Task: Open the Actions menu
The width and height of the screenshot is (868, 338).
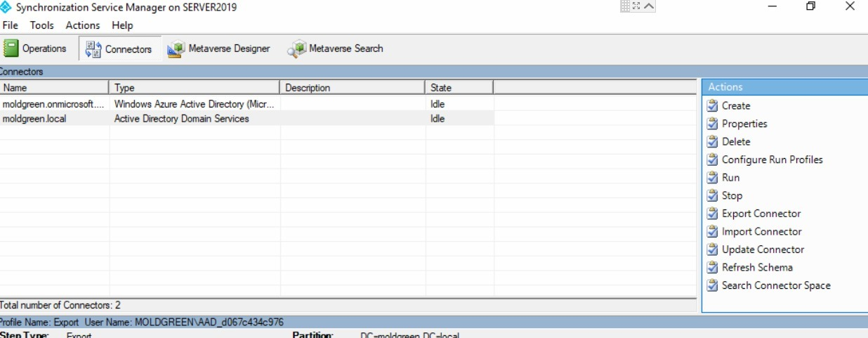Action: pos(83,25)
